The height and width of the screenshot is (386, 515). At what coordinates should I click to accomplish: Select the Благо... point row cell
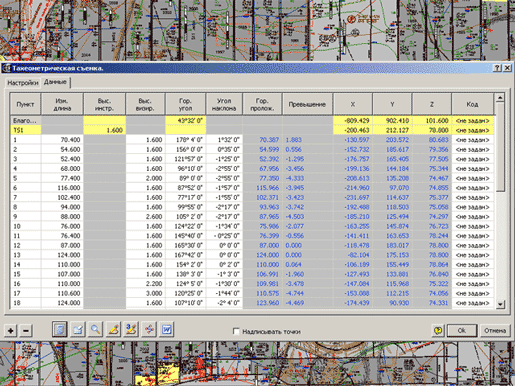(26, 120)
